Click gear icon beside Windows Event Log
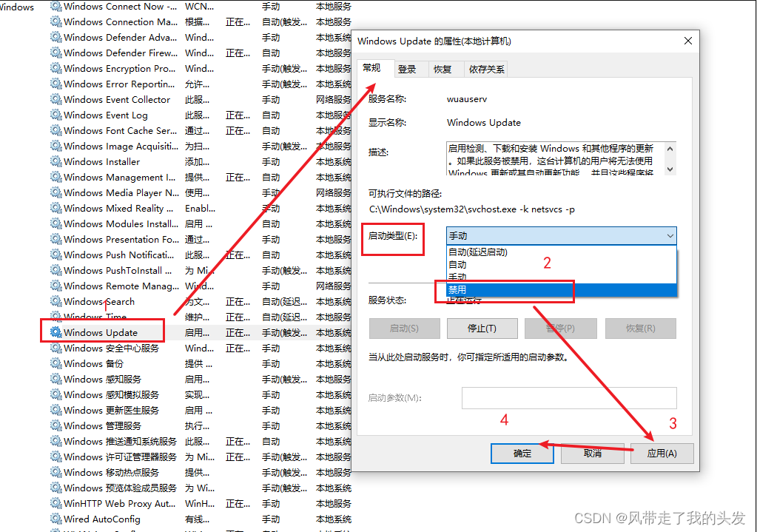Image resolution: width=757 pixels, height=532 pixels. pyautogui.click(x=56, y=115)
